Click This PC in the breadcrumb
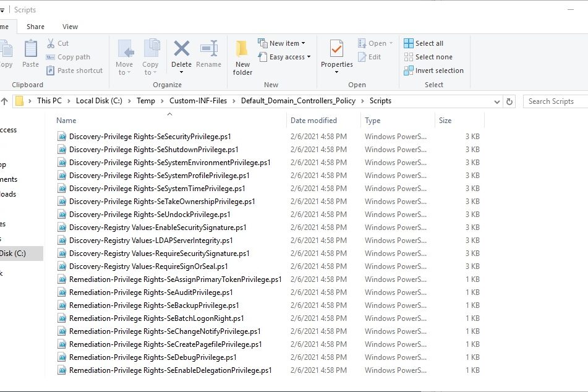This screenshot has width=588, height=392. coord(49,101)
